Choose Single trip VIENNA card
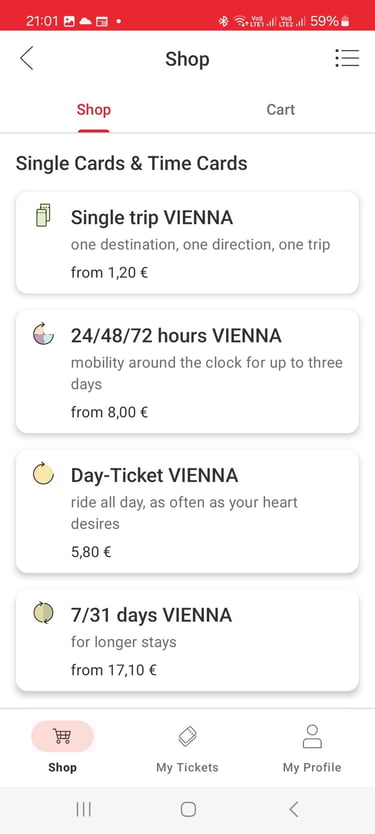 click(x=187, y=243)
